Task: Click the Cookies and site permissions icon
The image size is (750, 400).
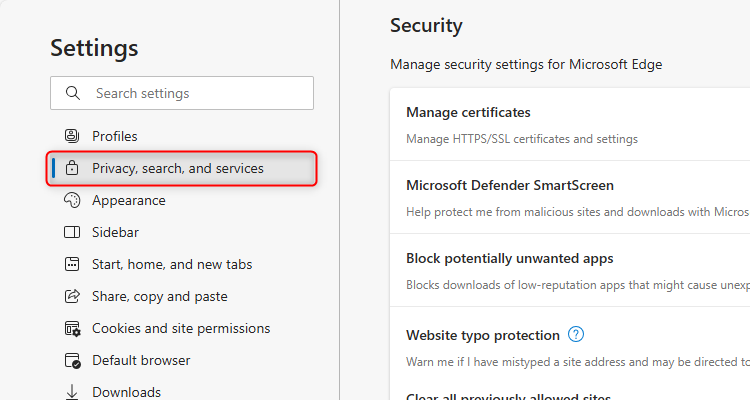Action: pyautogui.click(x=71, y=328)
